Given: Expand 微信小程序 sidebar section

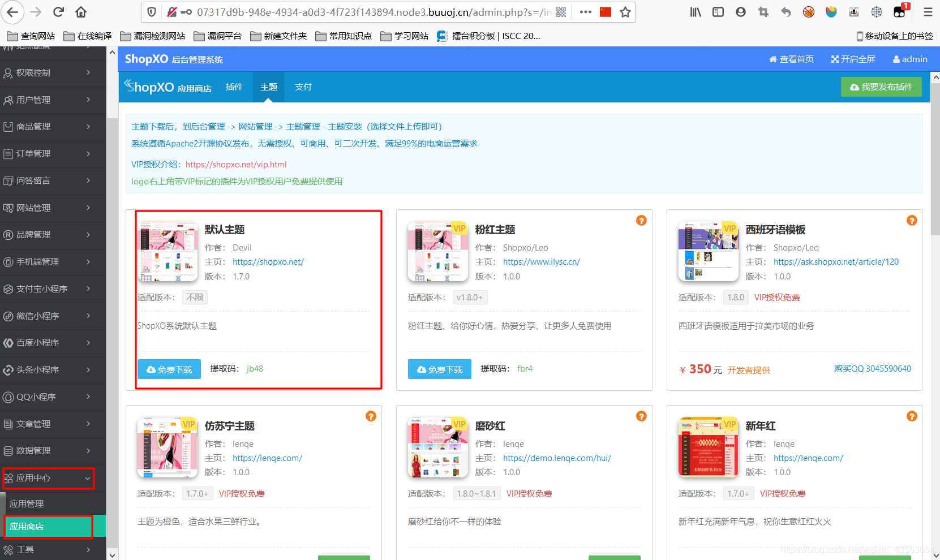Looking at the screenshot, I should pos(53,316).
